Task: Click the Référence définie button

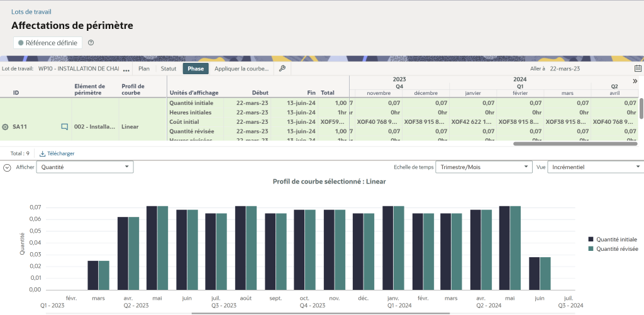Action: (48, 43)
